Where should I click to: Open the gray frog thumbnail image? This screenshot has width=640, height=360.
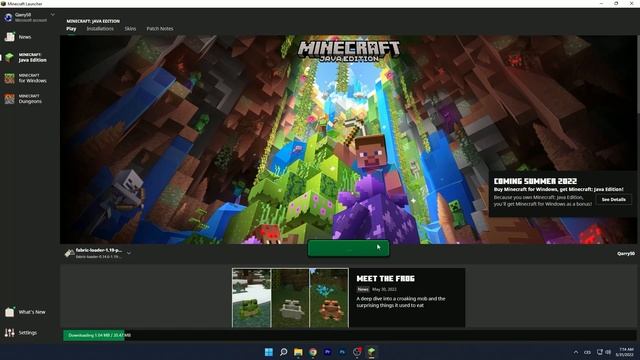[291, 298]
